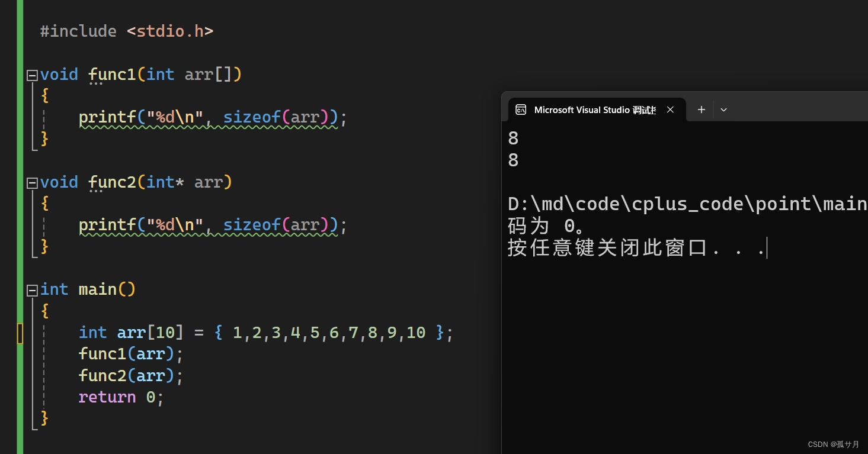Select the Microsoft Visual Studio debug console tab
This screenshot has height=454, width=868.
(x=597, y=110)
